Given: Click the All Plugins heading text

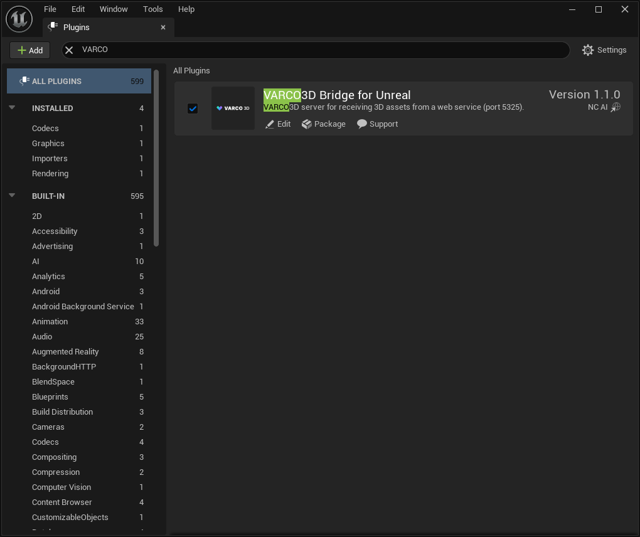Looking at the screenshot, I should click(x=191, y=71).
